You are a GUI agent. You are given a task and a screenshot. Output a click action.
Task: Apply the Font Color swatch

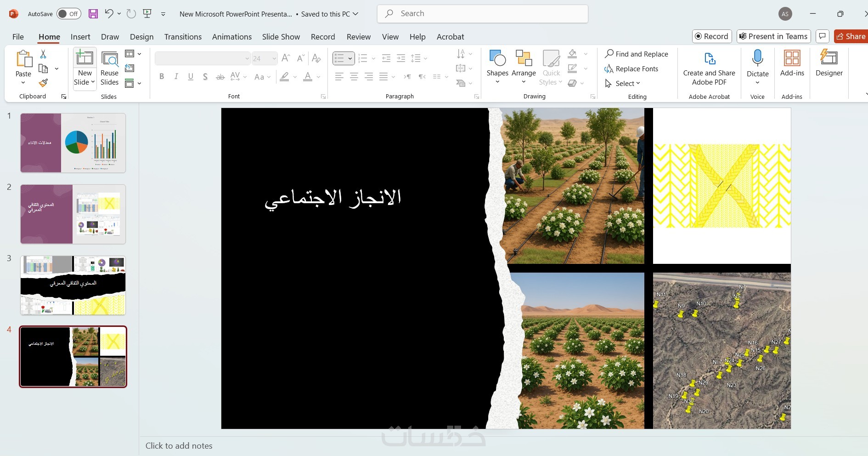tap(308, 77)
